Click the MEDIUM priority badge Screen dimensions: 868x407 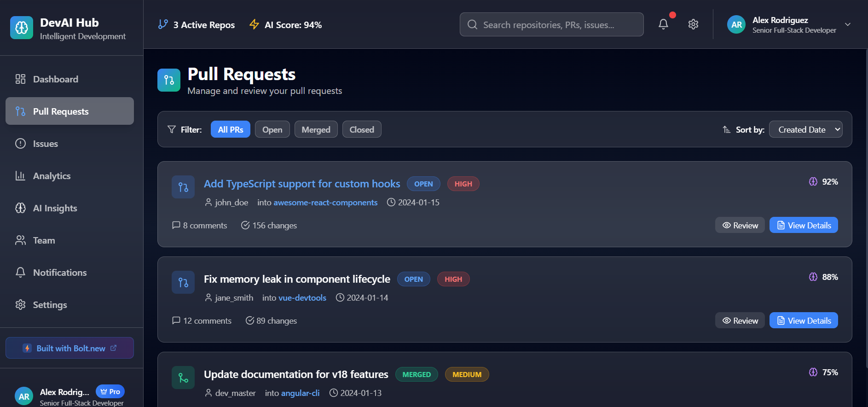[x=467, y=374]
